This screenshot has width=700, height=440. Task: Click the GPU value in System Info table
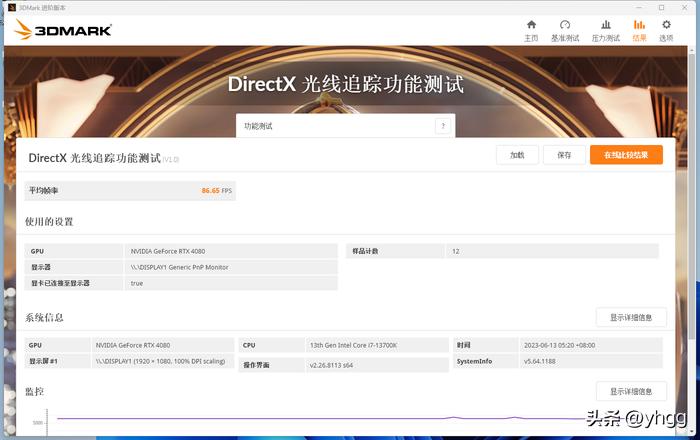point(133,345)
